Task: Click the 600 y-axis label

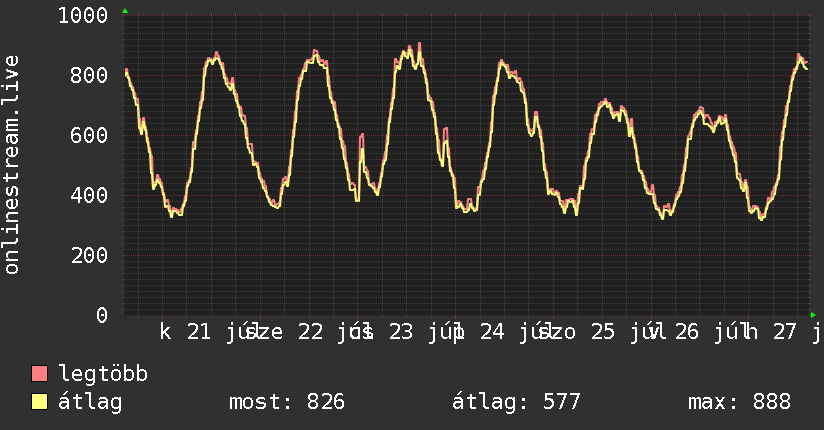Action: point(89,135)
